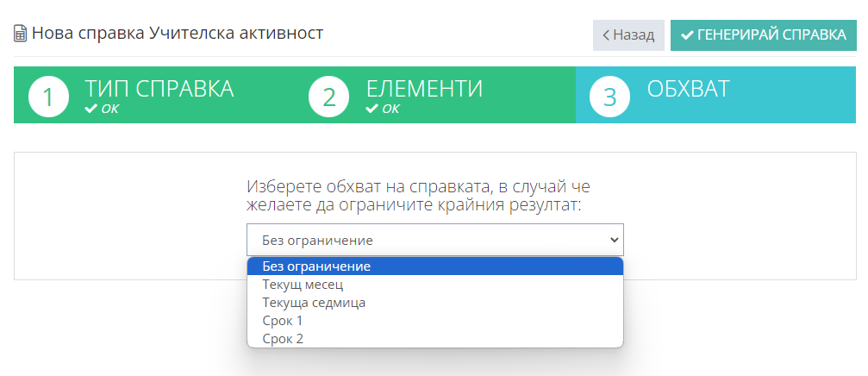Collapse the dropdown using its arrow
Screen dimensions: 868x376
click(x=614, y=240)
